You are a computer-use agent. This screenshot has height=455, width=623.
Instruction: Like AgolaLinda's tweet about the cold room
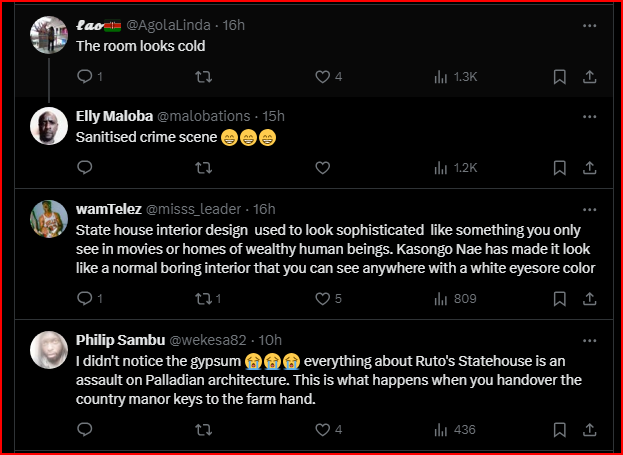click(x=322, y=76)
